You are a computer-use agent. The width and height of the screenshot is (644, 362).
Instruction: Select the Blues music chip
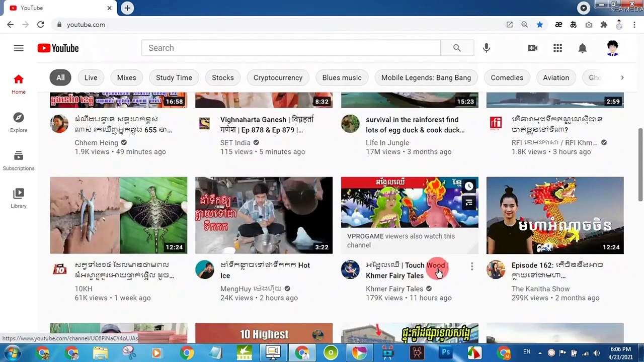pos(342,77)
